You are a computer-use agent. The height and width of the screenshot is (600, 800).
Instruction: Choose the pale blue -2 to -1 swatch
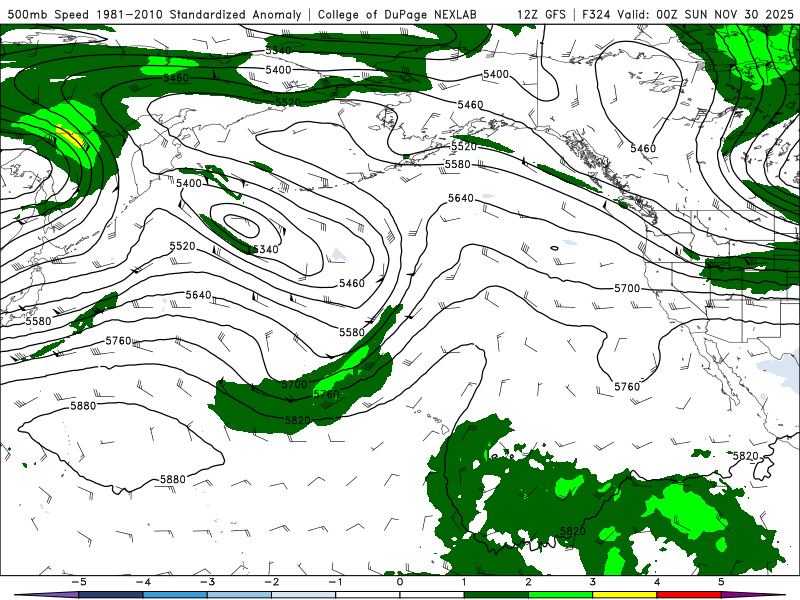(x=304, y=595)
